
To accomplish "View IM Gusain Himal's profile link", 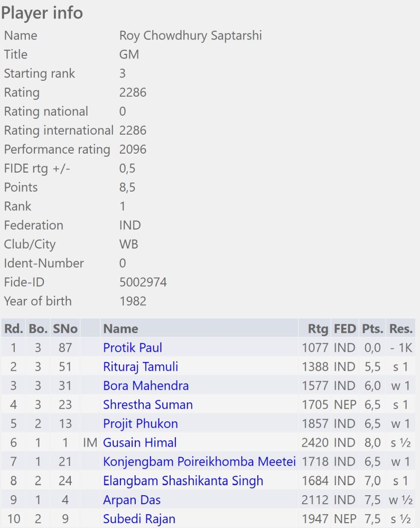I will (140, 442).
